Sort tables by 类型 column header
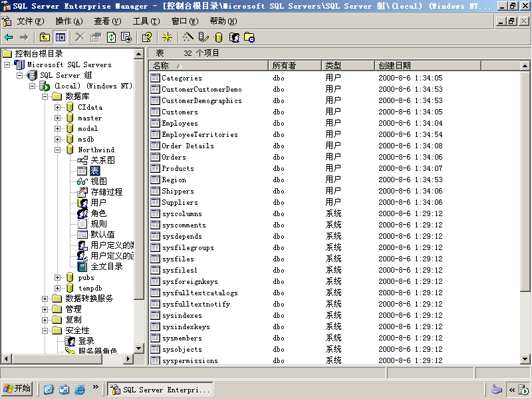This screenshot has width=532, height=399. tap(348, 65)
